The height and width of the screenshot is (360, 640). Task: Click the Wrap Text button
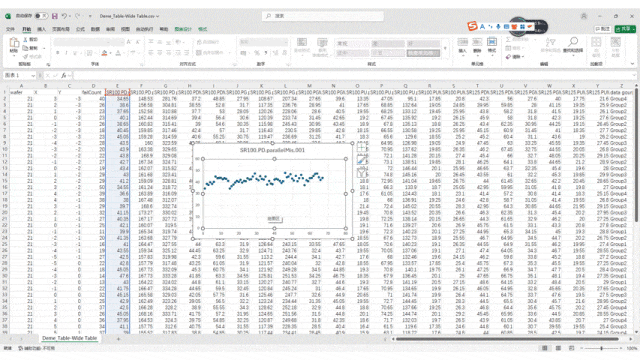[x=207, y=42]
